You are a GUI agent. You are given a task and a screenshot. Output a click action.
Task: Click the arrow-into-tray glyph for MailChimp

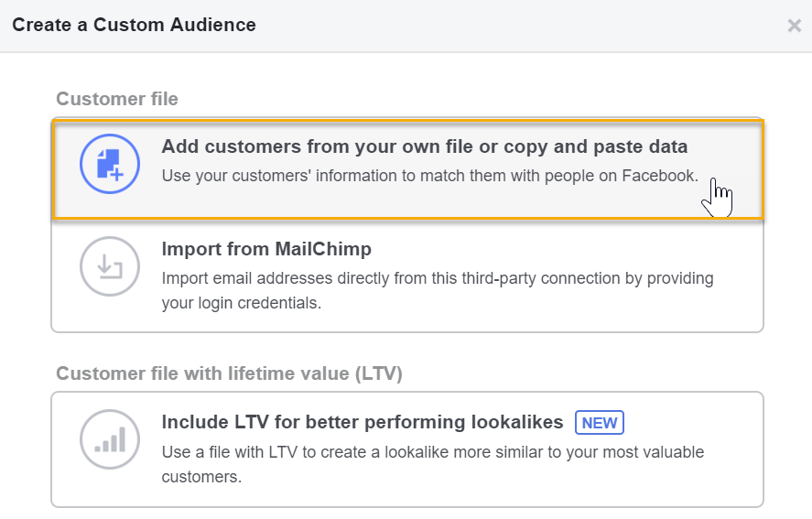click(110, 266)
